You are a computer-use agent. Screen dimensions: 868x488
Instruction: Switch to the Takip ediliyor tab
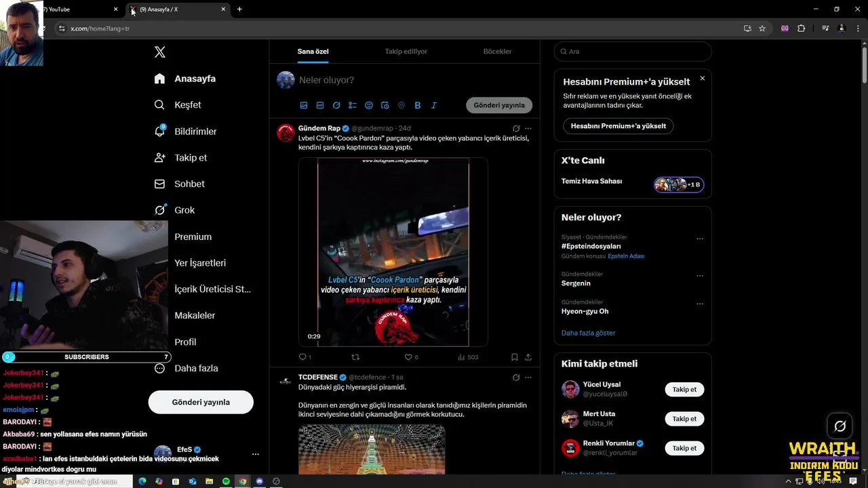click(406, 52)
